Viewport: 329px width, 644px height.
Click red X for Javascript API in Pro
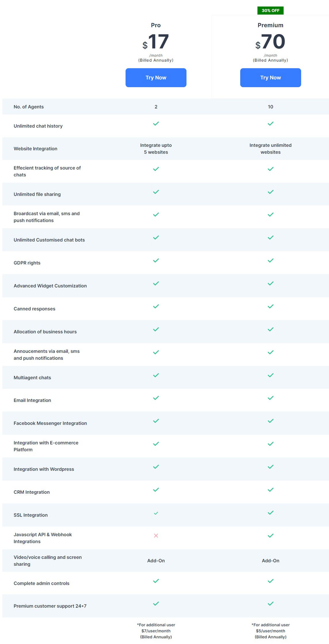(x=156, y=535)
